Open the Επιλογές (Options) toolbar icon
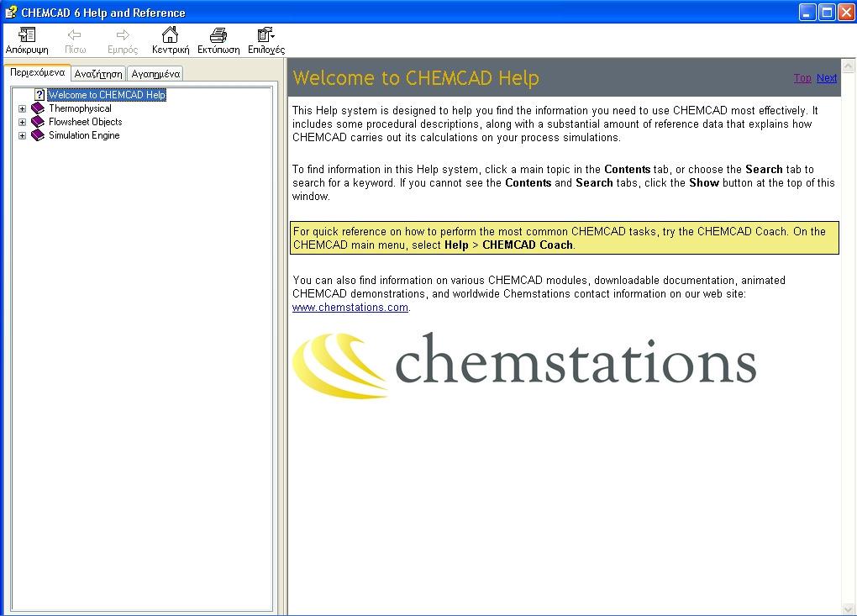Image resolution: width=857 pixels, height=616 pixels. [266, 35]
